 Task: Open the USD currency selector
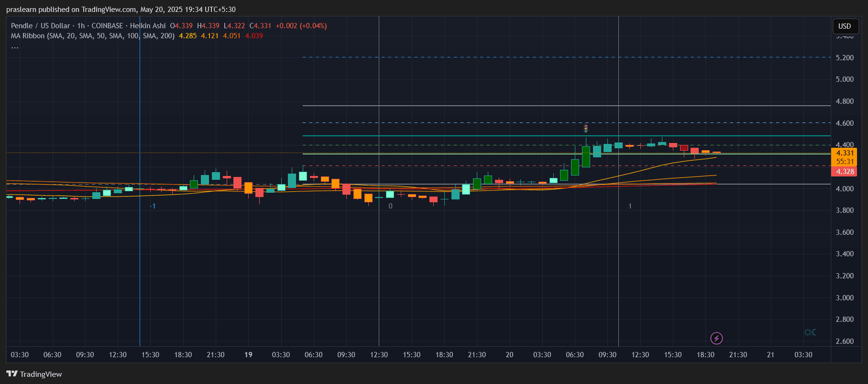click(845, 26)
